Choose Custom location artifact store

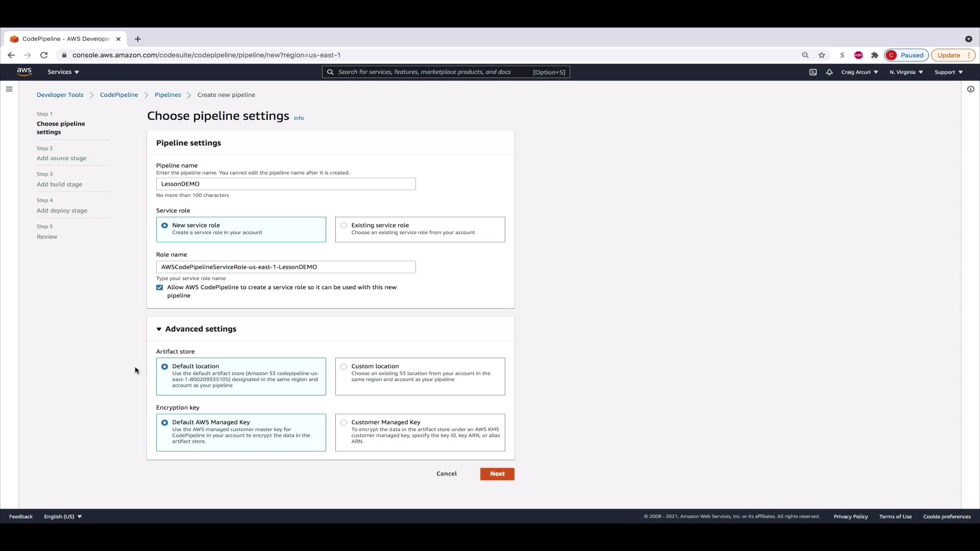344,367
